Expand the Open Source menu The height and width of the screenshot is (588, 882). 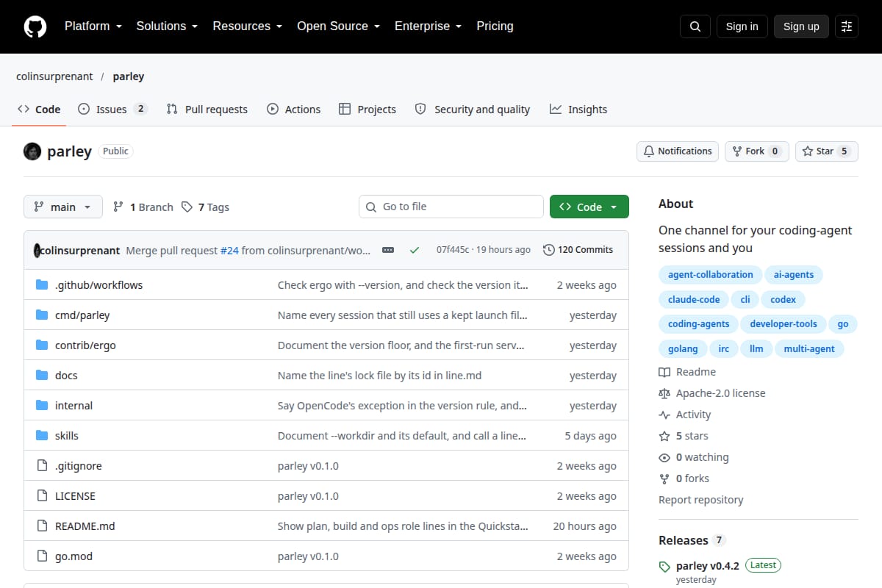pyautogui.click(x=338, y=26)
